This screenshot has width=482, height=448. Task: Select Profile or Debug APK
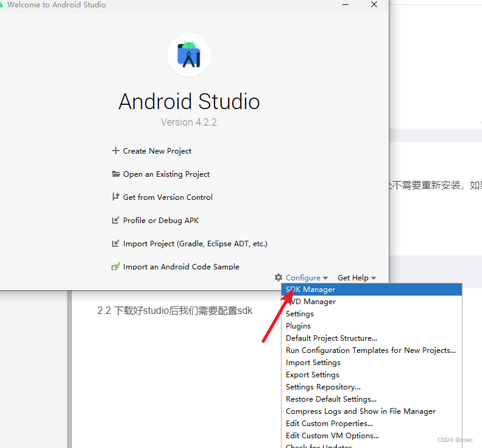click(x=161, y=221)
